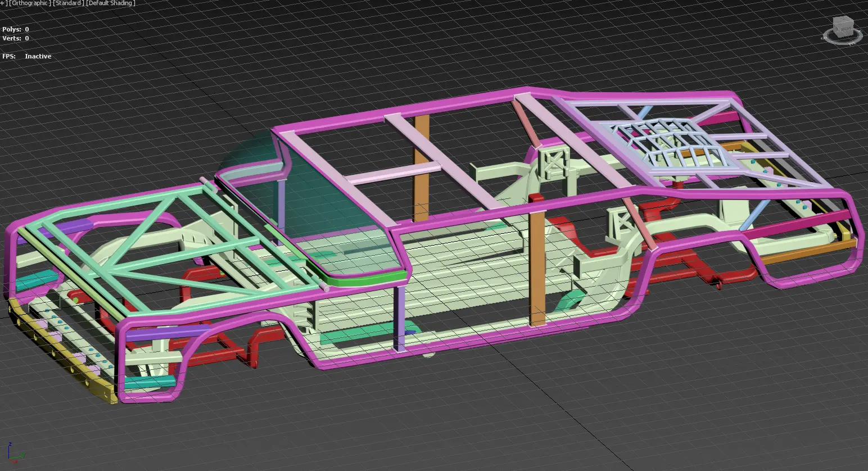The image size is (868, 471).
Task: Select the bright green cowl strip below windshield
Action: (360, 279)
